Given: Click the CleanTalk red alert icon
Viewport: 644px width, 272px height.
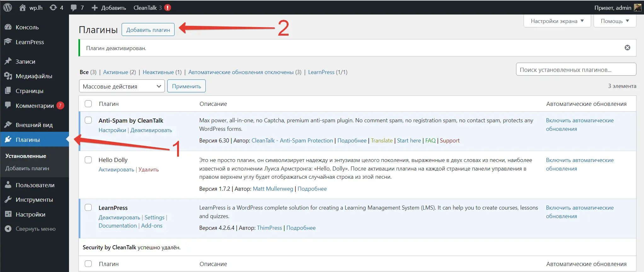Looking at the screenshot, I should coord(168,8).
